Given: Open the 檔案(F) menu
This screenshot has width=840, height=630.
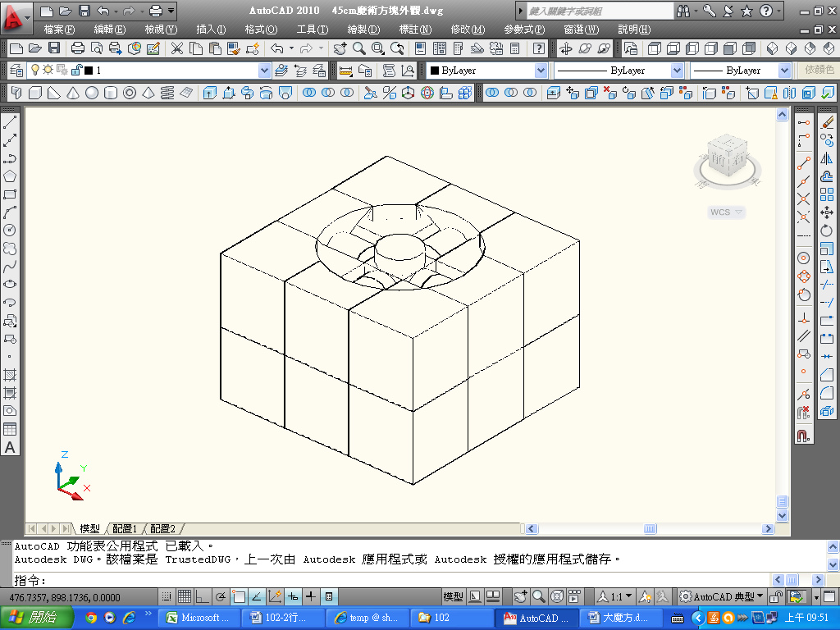Looking at the screenshot, I should pos(59,30).
